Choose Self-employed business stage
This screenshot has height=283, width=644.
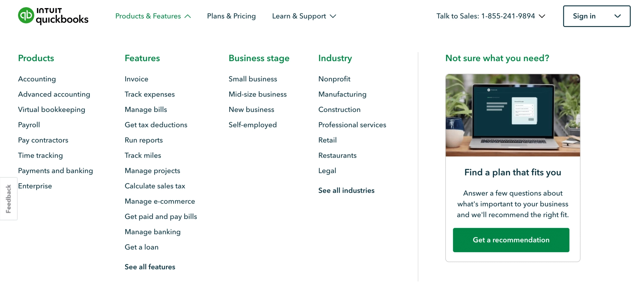253,125
